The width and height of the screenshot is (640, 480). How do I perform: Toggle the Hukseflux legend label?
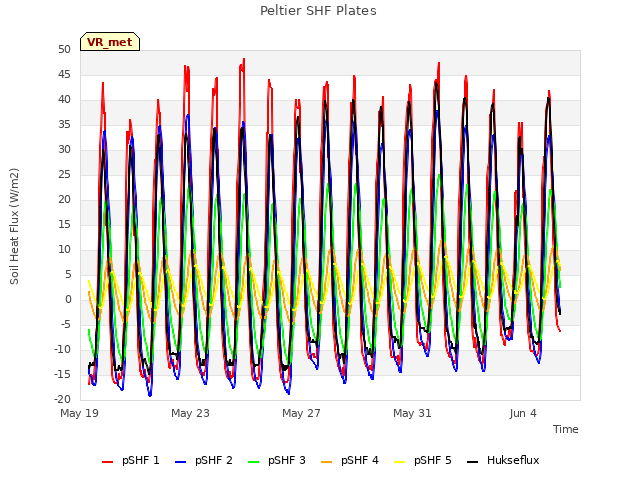tap(513, 460)
